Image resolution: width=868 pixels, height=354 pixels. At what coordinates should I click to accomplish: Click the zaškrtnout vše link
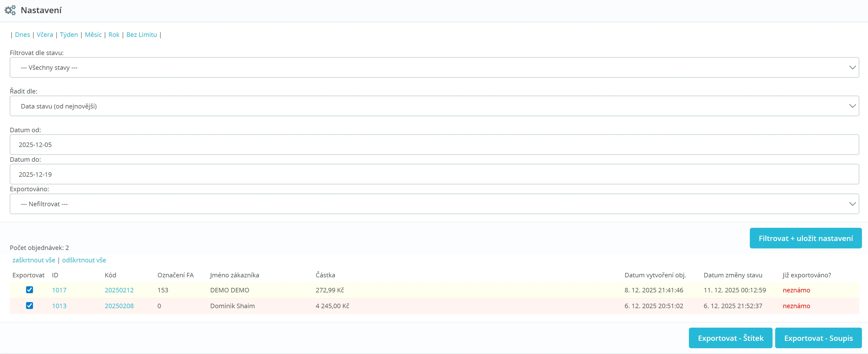pyautogui.click(x=34, y=260)
